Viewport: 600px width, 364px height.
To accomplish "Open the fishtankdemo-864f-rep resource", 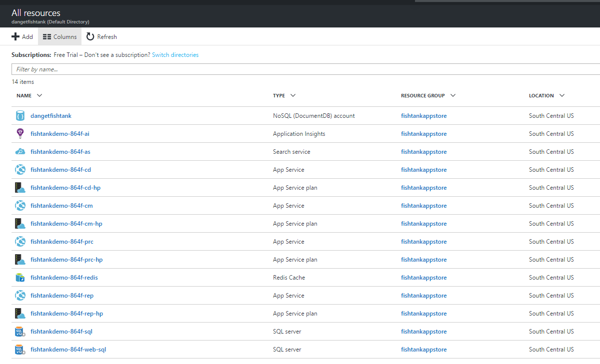I will click(62, 296).
